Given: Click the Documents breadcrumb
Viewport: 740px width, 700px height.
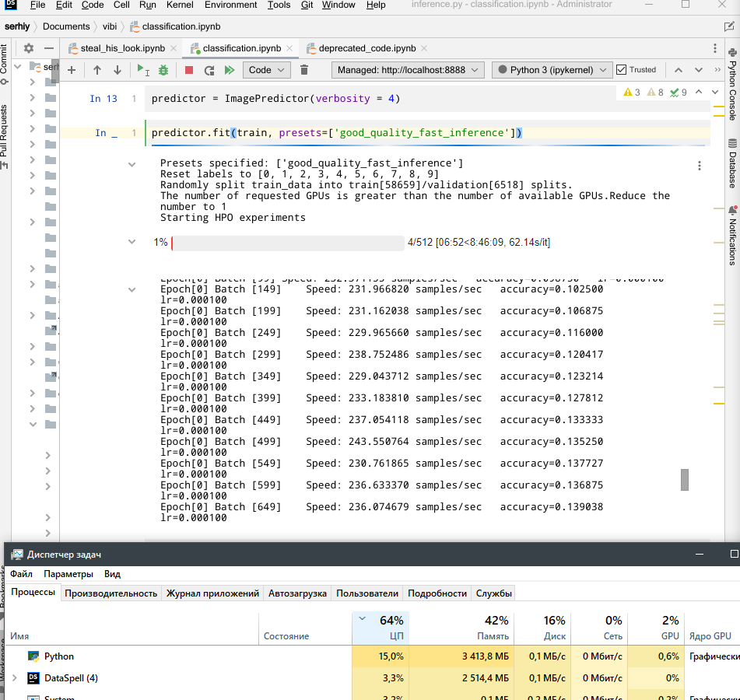Looking at the screenshot, I should [x=66, y=26].
